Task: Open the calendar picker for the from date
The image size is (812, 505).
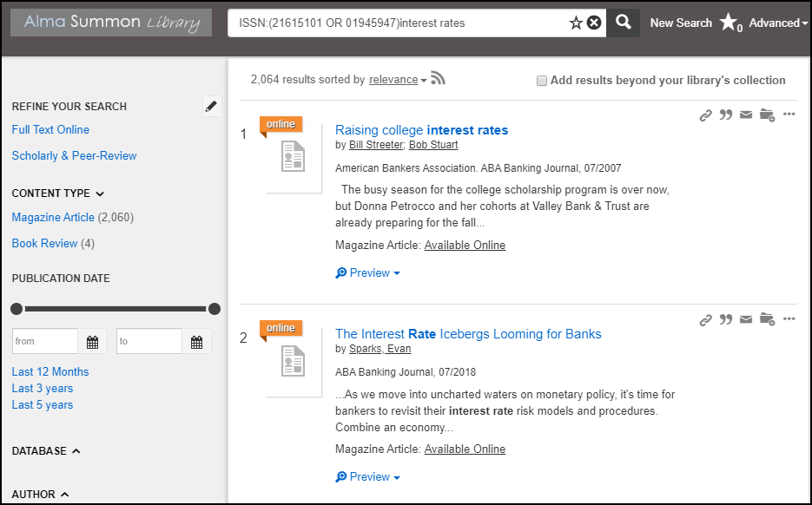Action: (93, 342)
